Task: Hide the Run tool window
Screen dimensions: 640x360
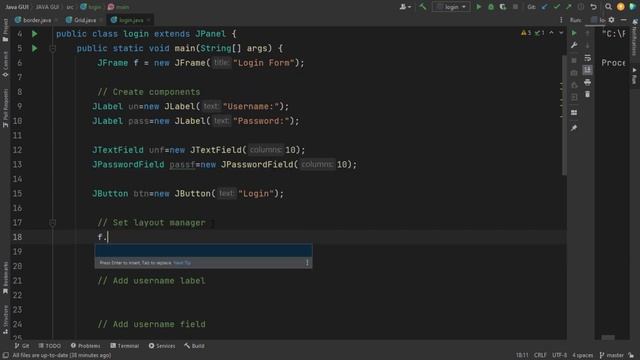Action: point(624,20)
